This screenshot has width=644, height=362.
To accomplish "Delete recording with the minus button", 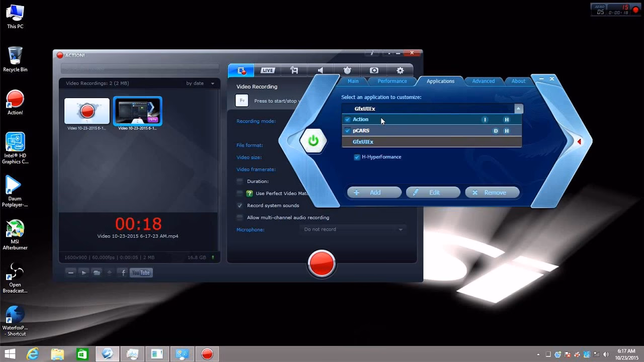I will coord(71,273).
